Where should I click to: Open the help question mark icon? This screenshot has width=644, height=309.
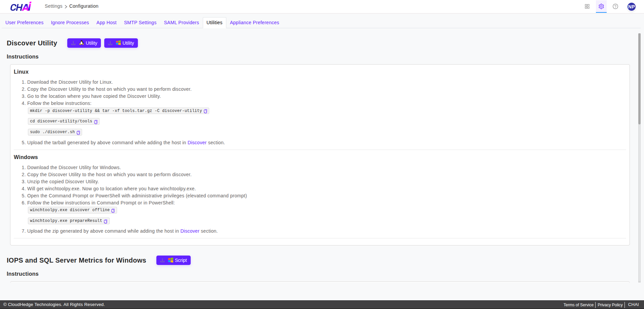(615, 6)
